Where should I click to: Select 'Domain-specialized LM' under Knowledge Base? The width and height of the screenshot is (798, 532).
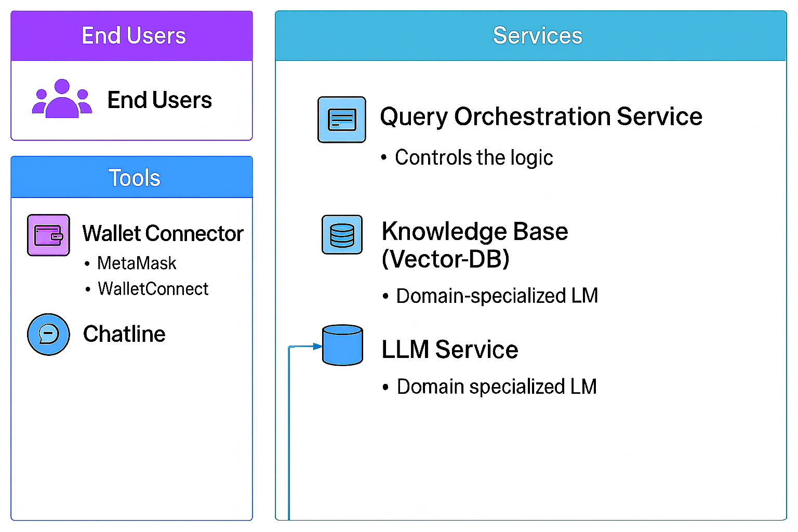click(x=497, y=296)
